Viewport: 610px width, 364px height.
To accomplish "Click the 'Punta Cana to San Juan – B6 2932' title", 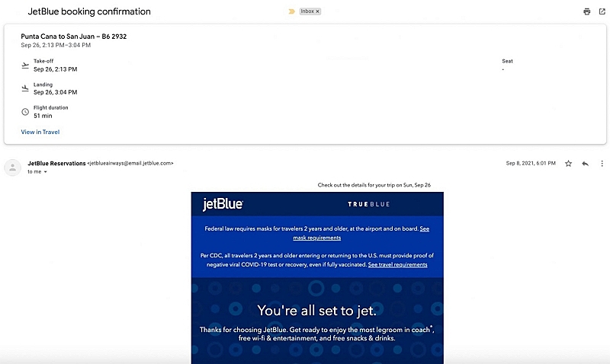I will coord(73,37).
